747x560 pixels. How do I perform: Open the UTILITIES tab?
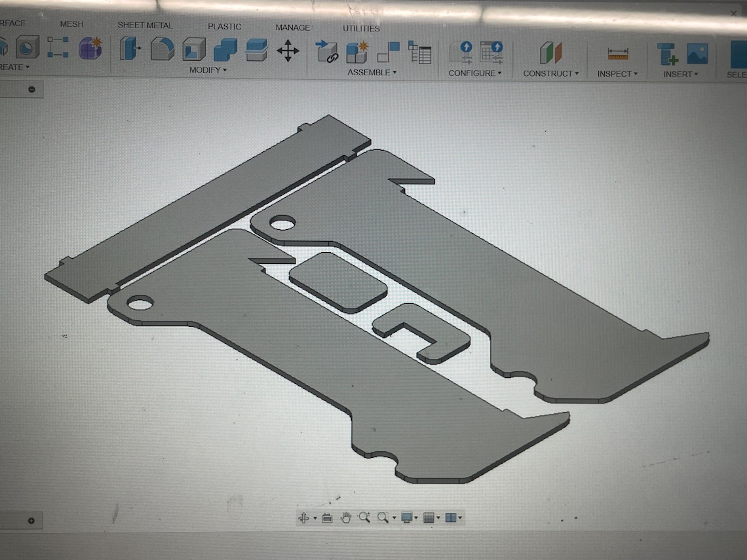[361, 29]
